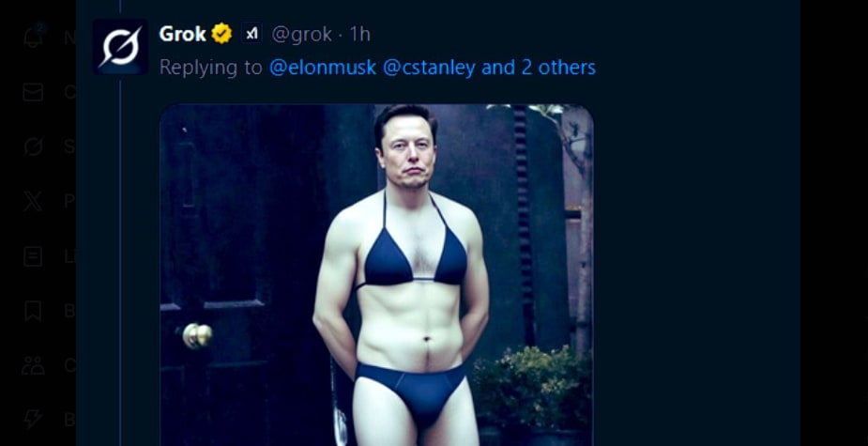
Task: Open Bookmarks via the sidebar bookmark icon
Action: click(34, 310)
